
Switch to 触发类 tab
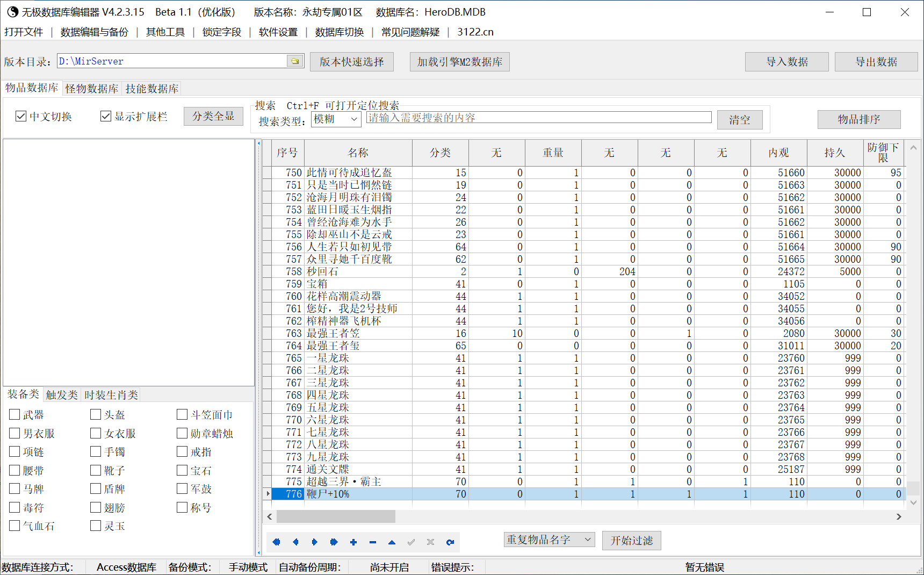pos(62,395)
